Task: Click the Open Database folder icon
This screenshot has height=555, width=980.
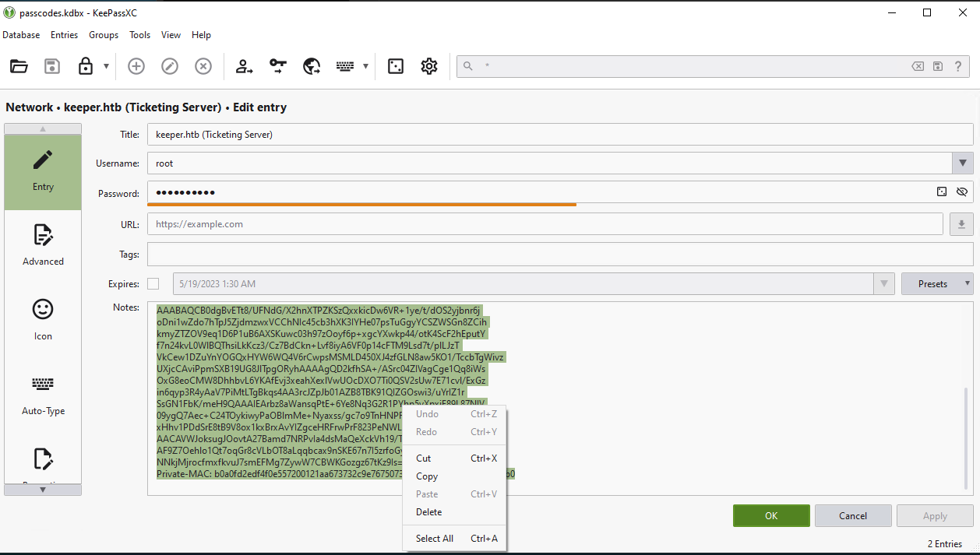Action: coord(19,66)
